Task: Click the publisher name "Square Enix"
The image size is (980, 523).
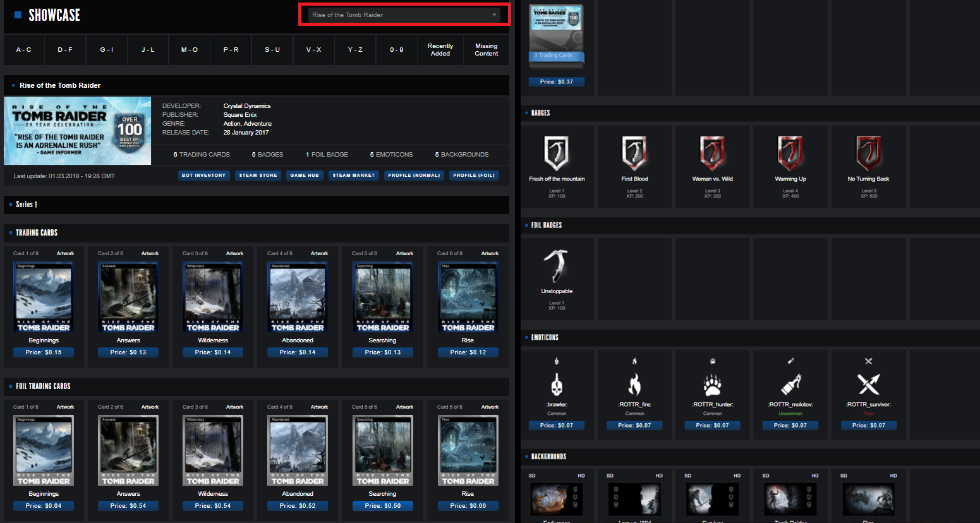Action: pos(240,115)
